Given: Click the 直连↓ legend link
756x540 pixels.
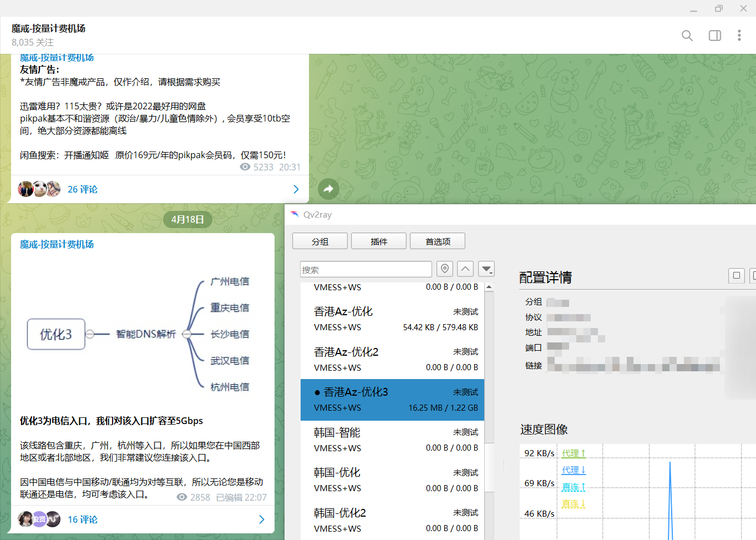Looking at the screenshot, I should point(574,503).
